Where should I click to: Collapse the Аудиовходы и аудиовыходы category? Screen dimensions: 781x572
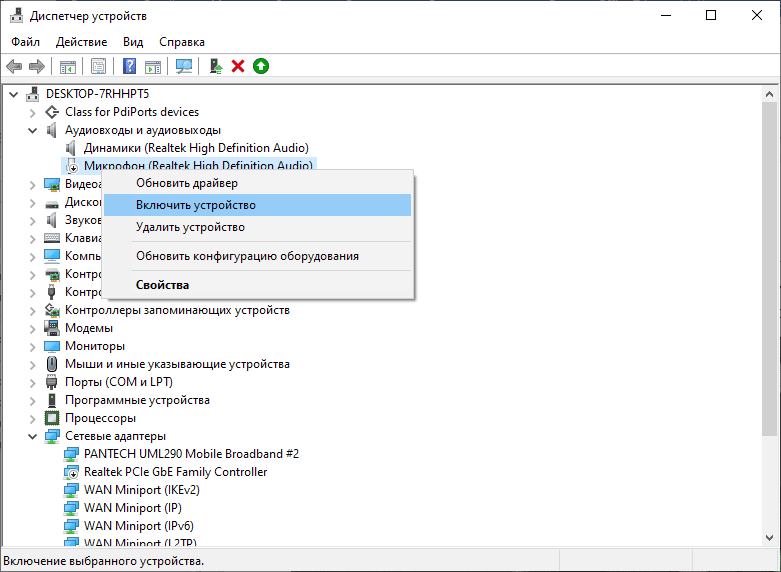click(33, 131)
